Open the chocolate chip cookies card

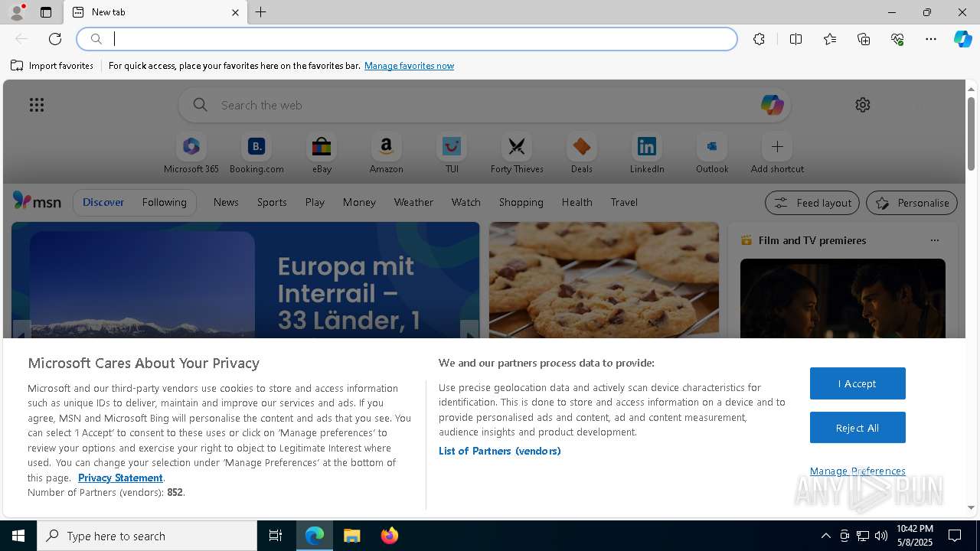604,280
